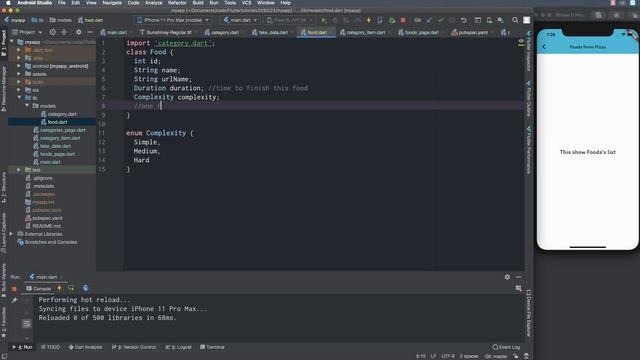The image size is (640, 360).
Task: Toggle soft-wrap icon in console sidebar
Action: click(27, 324)
